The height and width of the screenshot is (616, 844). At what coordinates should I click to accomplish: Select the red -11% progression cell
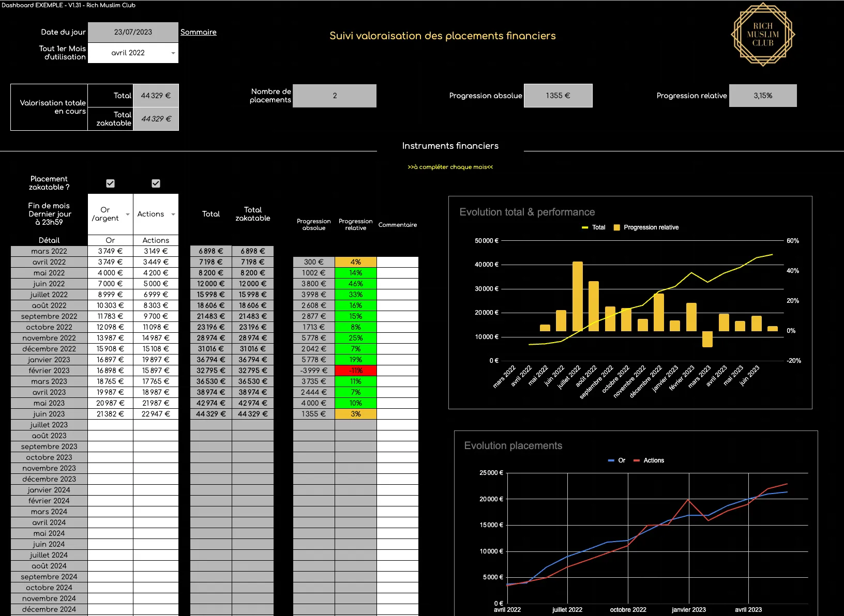click(355, 371)
